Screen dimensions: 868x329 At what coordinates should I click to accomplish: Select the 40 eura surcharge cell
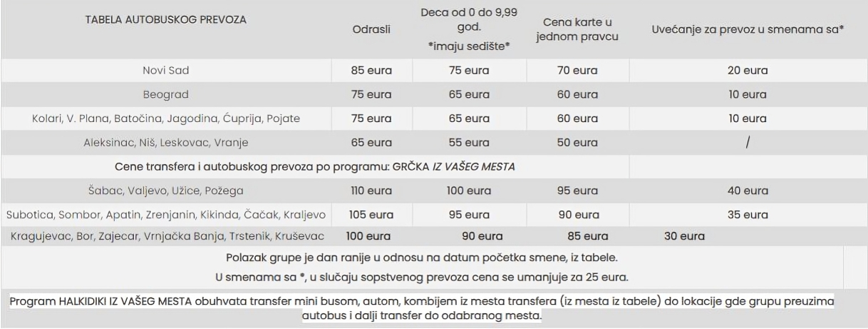tap(747, 191)
